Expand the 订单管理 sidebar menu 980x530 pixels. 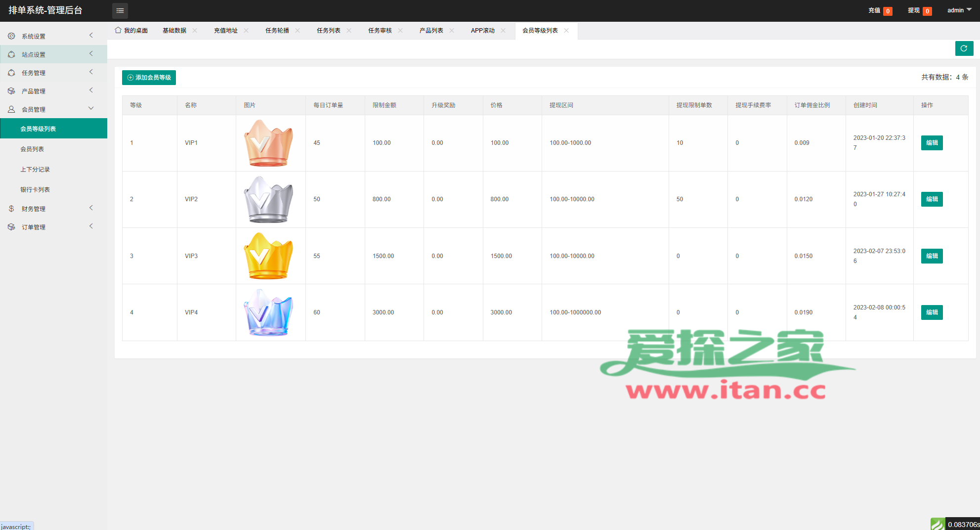[53, 227]
